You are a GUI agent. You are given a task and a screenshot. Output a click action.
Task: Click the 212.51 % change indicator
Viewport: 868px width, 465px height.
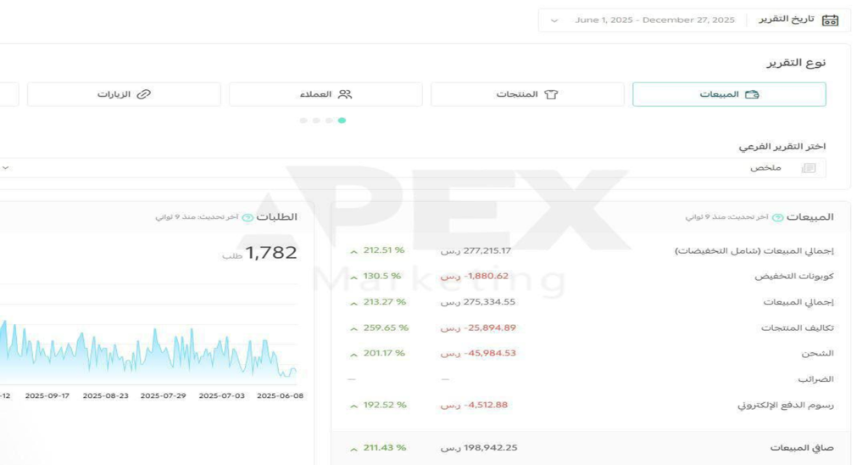click(377, 250)
